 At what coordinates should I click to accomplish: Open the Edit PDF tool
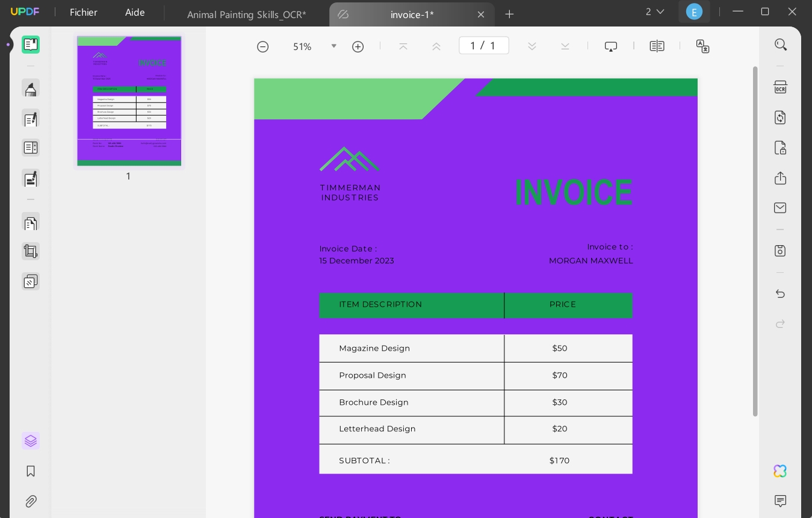click(x=31, y=119)
